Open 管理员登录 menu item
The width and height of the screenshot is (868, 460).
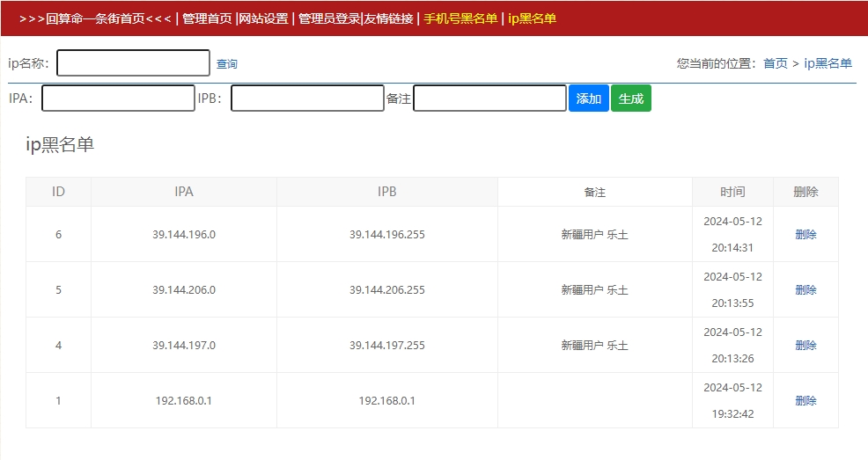pos(328,18)
